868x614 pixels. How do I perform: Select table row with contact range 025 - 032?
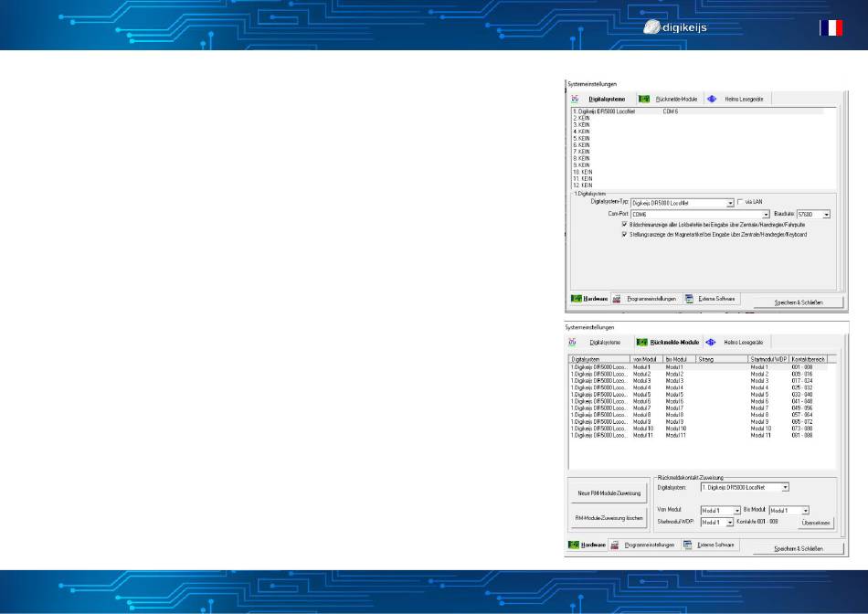[x=699, y=387]
